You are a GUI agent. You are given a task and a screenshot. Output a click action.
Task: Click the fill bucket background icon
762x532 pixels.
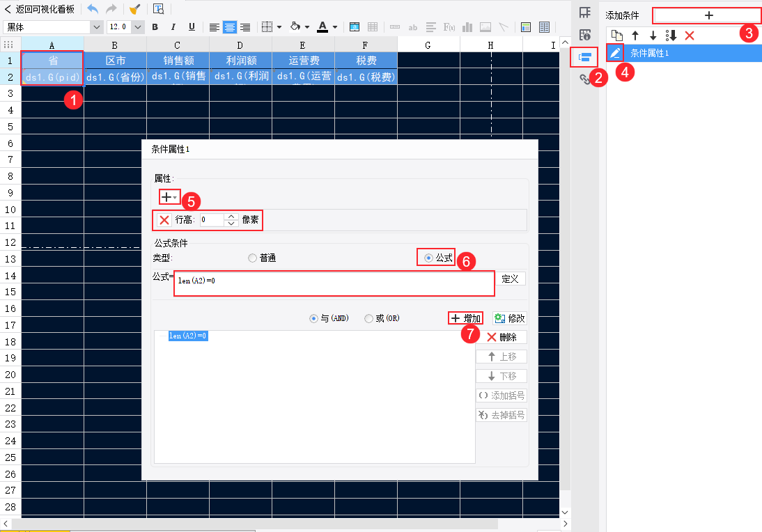coord(295,26)
